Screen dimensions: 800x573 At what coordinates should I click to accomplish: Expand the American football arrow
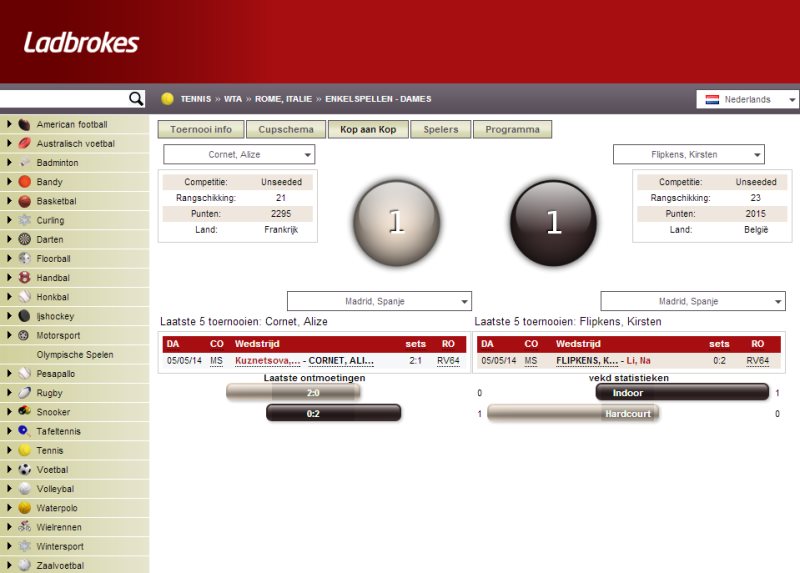click(9, 124)
